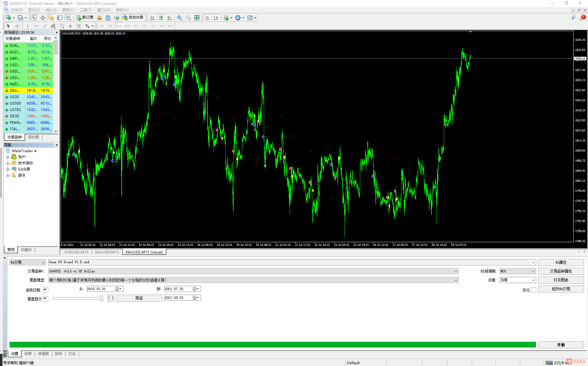The width and height of the screenshot is (588, 366).
Task: Toggle the Navigator star-folder icon
Action: click(x=51, y=18)
